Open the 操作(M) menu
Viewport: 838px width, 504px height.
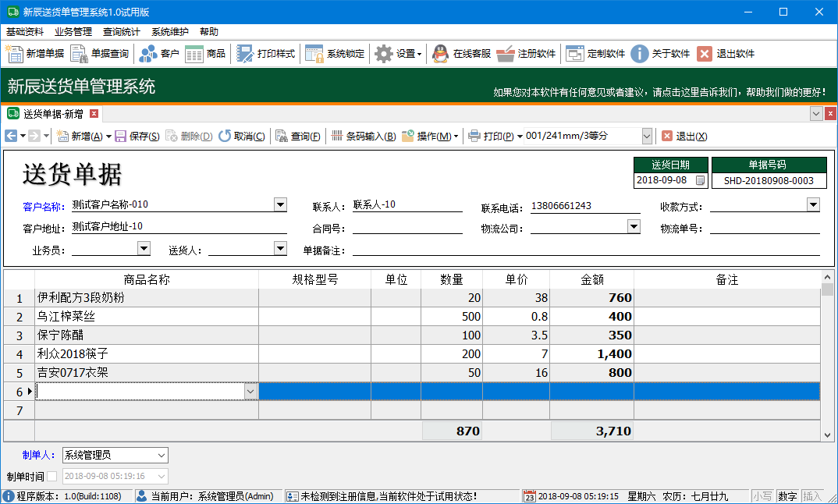[x=430, y=137]
